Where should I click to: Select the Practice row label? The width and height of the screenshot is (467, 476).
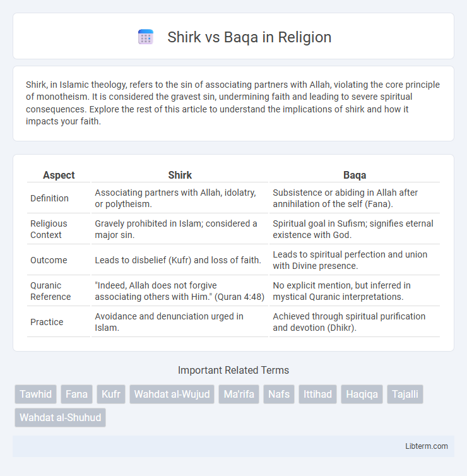tap(47, 322)
